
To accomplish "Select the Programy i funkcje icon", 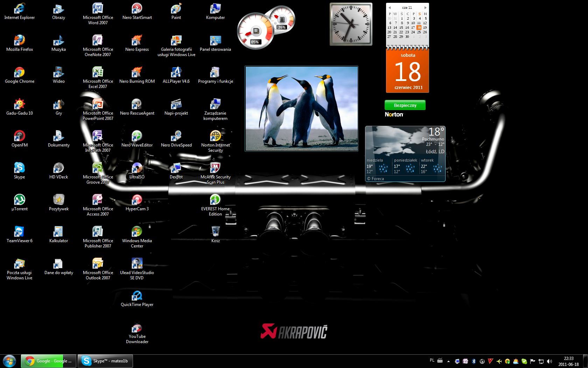I will [x=216, y=75].
